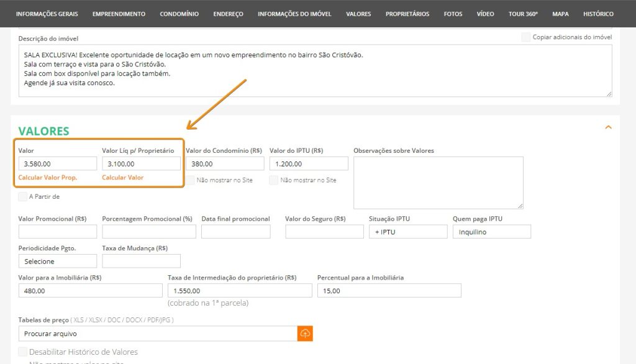The height and width of the screenshot is (364, 636).
Task: Click the orange upload cloud icon
Action: (305, 334)
